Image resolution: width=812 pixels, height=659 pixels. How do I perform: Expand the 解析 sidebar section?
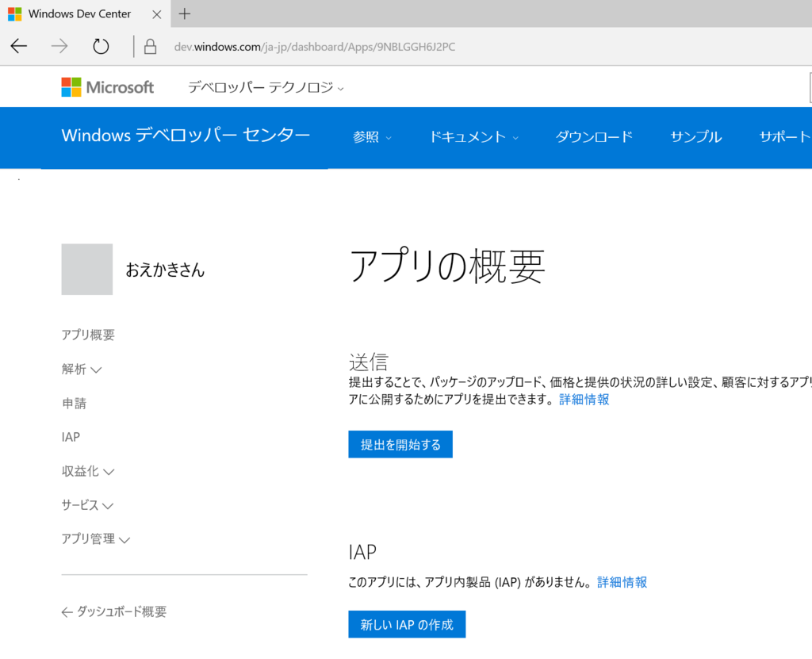[82, 369]
